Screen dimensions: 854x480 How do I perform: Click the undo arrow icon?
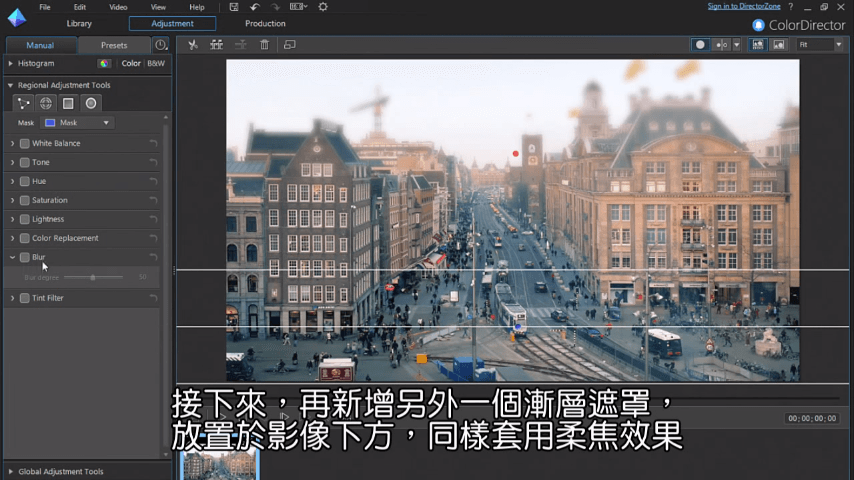[x=255, y=7]
